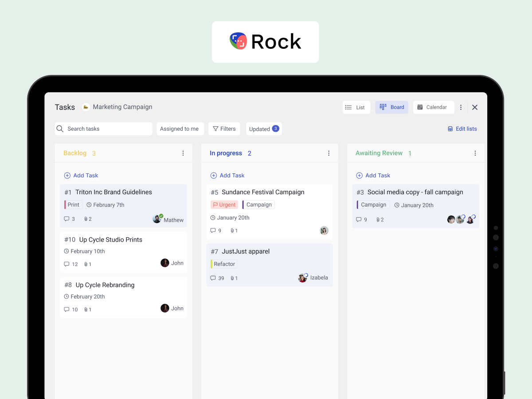
Task: Click the attachment icon on Sundance Festival Campaign
Action: click(232, 230)
